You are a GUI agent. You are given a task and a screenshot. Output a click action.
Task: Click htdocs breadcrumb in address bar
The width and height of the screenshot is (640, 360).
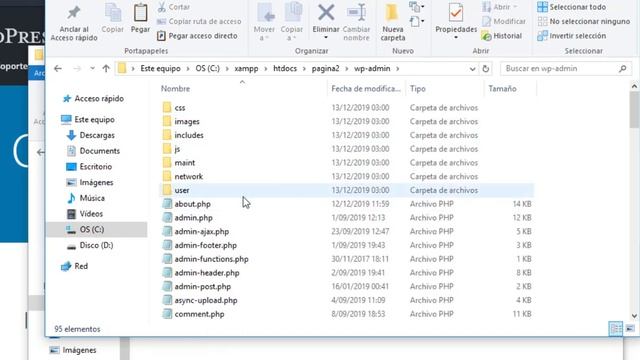285,69
